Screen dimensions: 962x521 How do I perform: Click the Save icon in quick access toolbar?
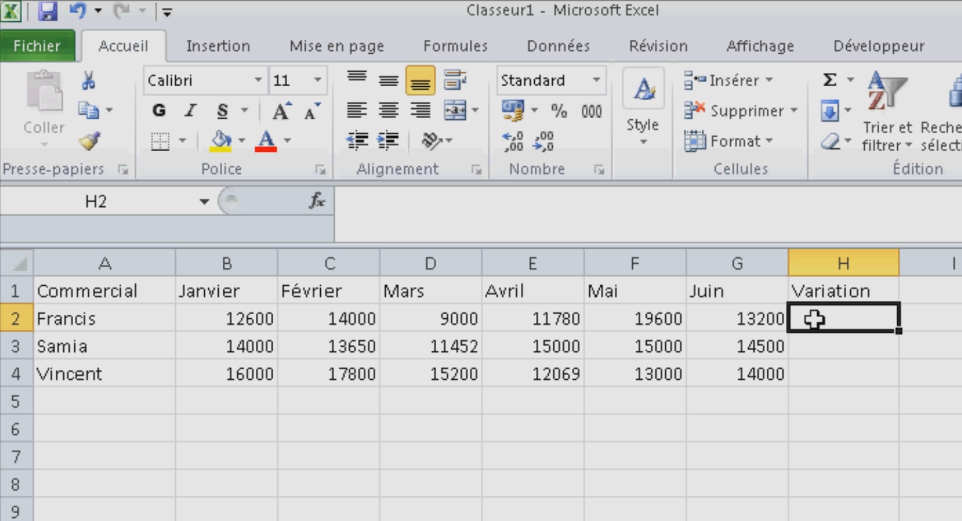point(48,12)
